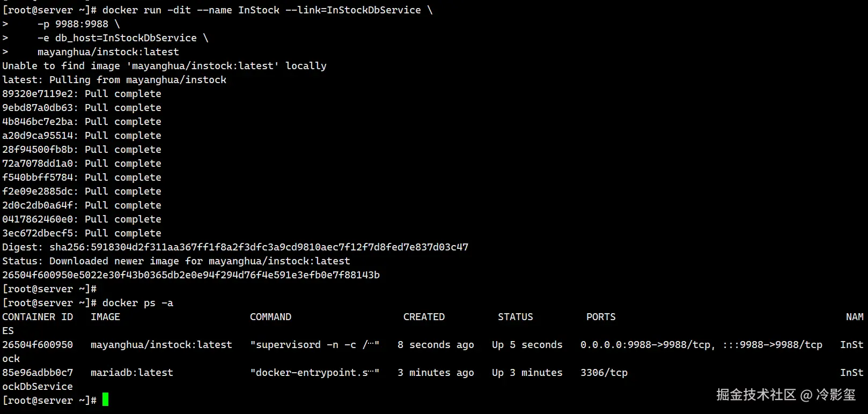868x414 pixels.
Task: Click the container ID 26504f600950
Action: click(38, 345)
